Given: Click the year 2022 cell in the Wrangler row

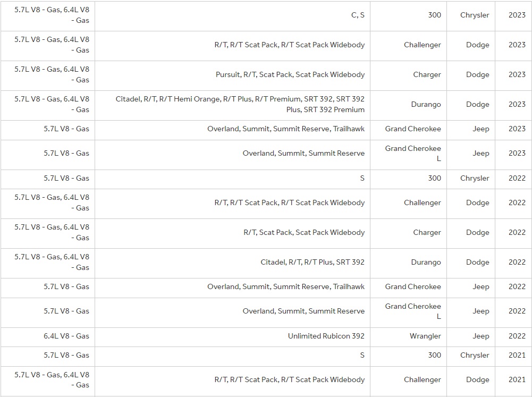Looking at the screenshot, I should coord(517,336).
